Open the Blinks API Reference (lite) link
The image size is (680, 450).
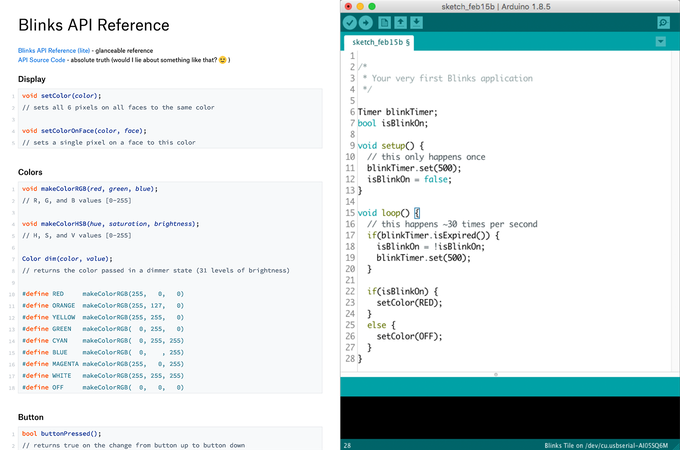pos(54,50)
